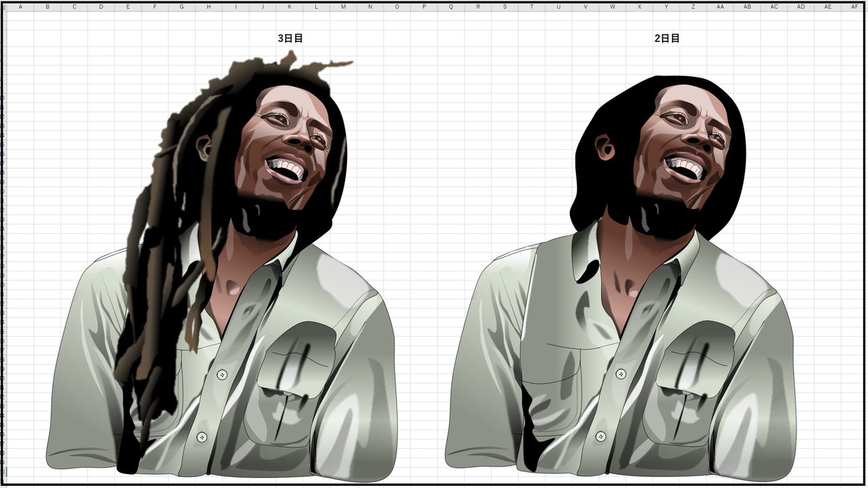Select column L header
The width and height of the screenshot is (868, 488).
point(316,7)
